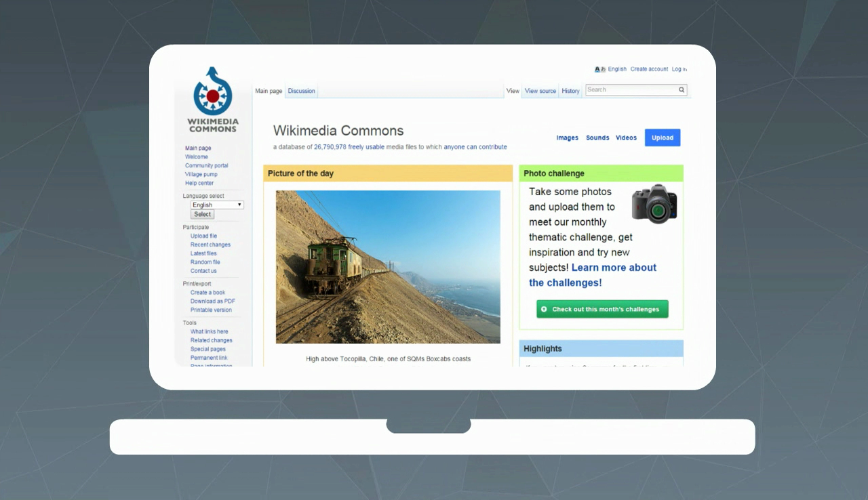The height and width of the screenshot is (500, 868).
Task: Open Random file link
Action: click(205, 262)
